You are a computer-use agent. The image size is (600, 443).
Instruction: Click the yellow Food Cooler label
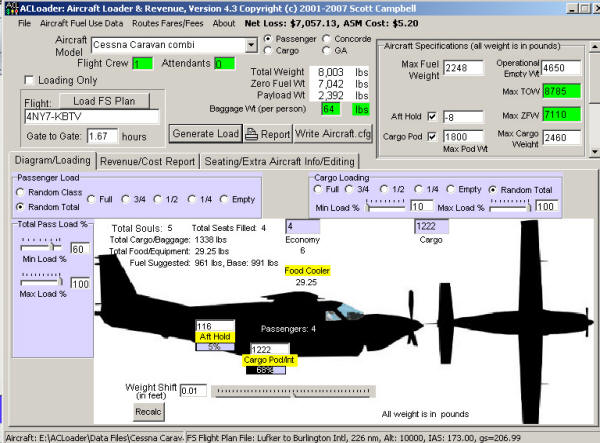[x=307, y=270]
